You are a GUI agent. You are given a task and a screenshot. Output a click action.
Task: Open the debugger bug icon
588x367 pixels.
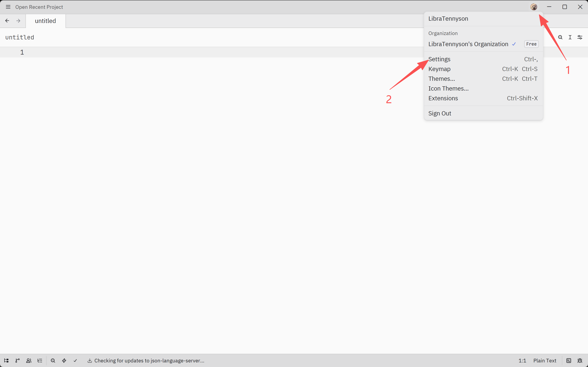click(x=580, y=361)
